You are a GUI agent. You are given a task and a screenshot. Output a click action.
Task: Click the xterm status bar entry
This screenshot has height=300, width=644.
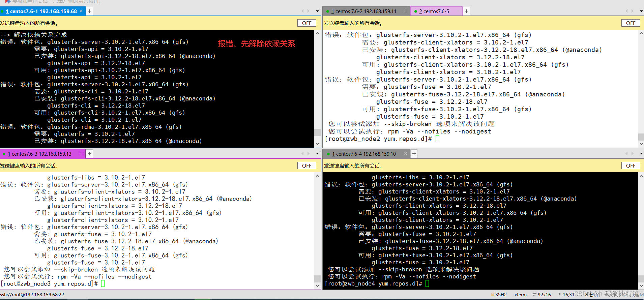coord(520,295)
